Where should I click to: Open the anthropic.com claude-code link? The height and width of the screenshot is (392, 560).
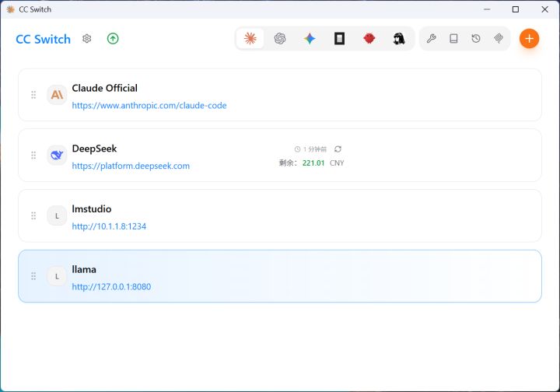[149, 105]
